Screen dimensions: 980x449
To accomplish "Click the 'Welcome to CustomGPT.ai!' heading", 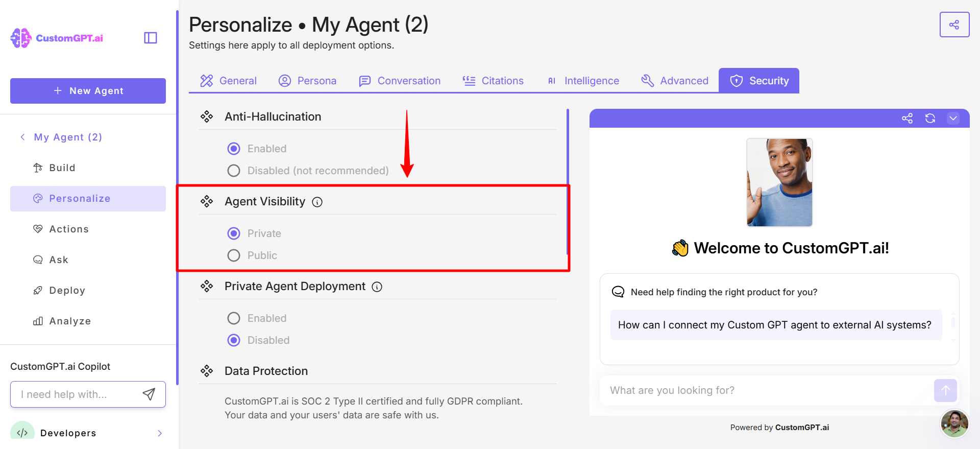I will pyautogui.click(x=791, y=248).
